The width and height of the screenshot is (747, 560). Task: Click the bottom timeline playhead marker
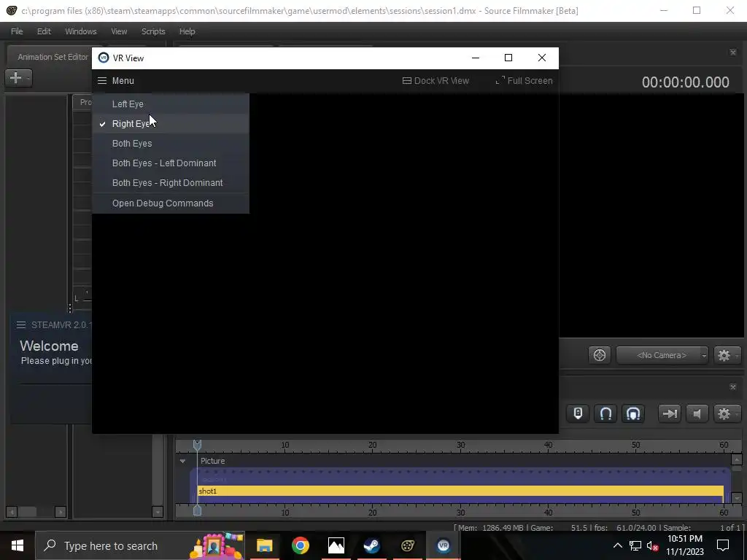click(197, 510)
